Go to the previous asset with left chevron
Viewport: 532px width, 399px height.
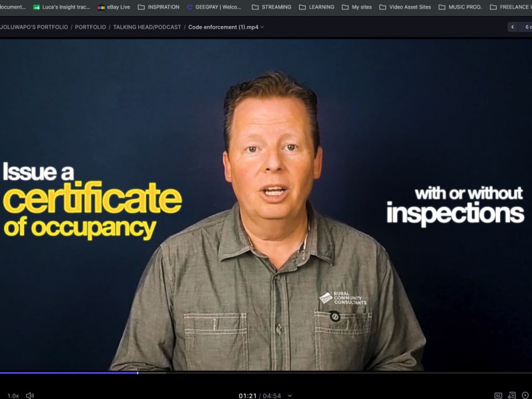(x=513, y=27)
